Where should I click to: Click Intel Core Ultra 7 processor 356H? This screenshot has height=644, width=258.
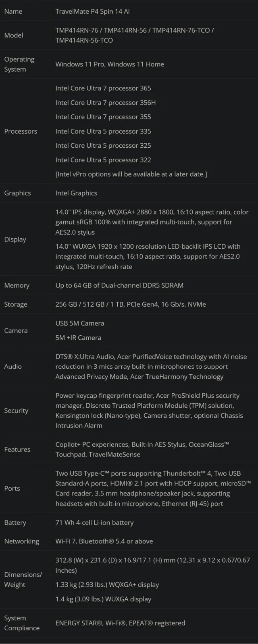[105, 103]
